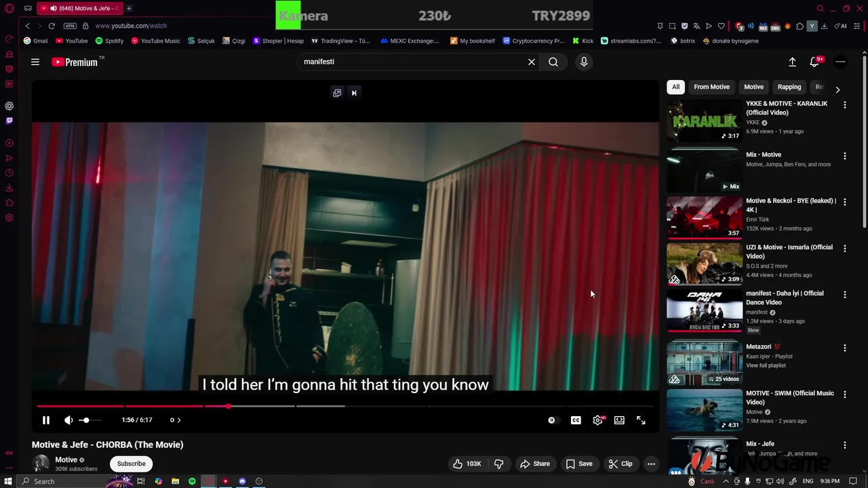Select the 'Rapping' filter chip
The height and width of the screenshot is (488, 868).
[789, 87]
